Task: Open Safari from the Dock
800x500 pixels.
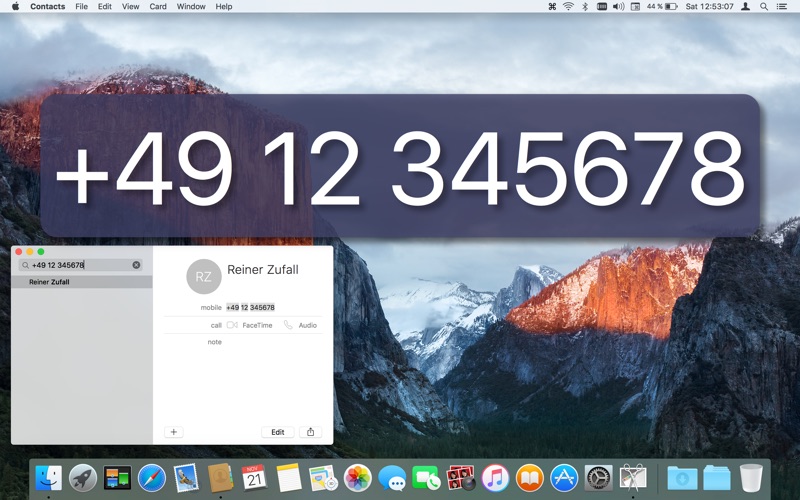Action: coord(151,478)
